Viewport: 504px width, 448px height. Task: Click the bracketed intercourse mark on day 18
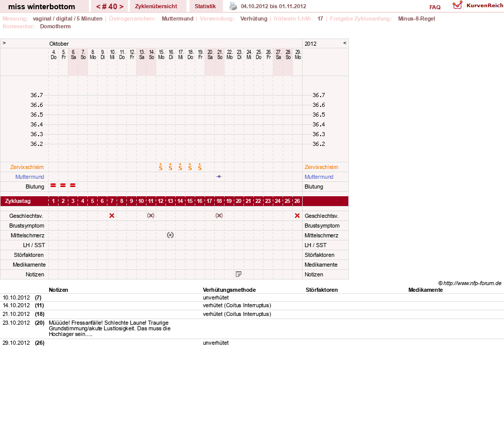[219, 216]
